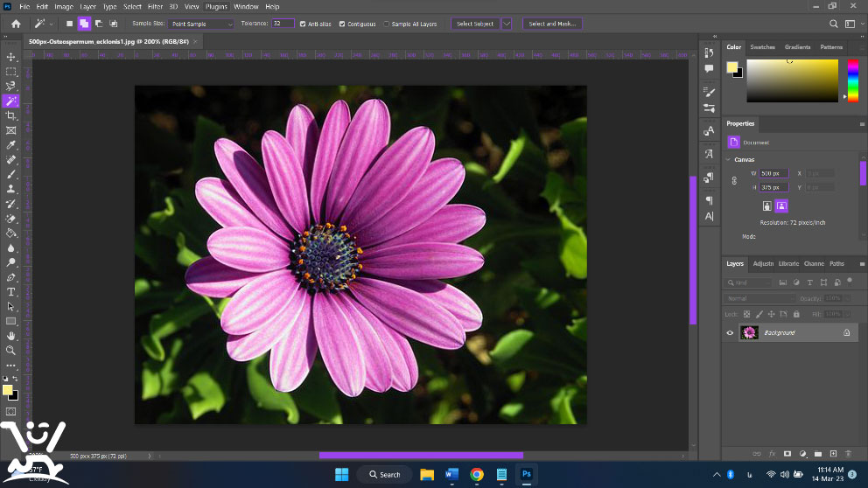
Task: Choose Intersect with Selection mode button
Action: [114, 24]
